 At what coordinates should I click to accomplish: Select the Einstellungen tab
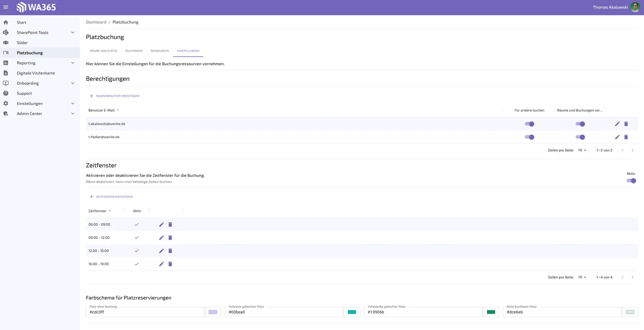pos(188,51)
